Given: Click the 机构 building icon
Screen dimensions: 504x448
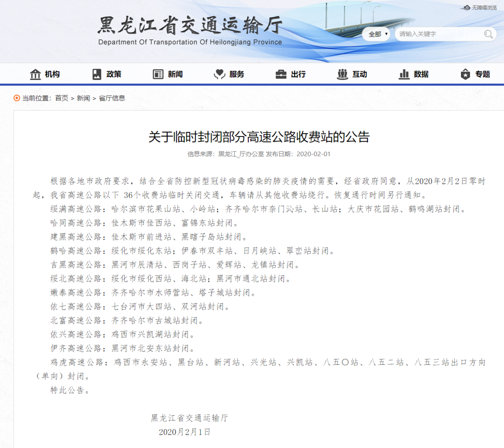Looking at the screenshot, I should (35, 74).
